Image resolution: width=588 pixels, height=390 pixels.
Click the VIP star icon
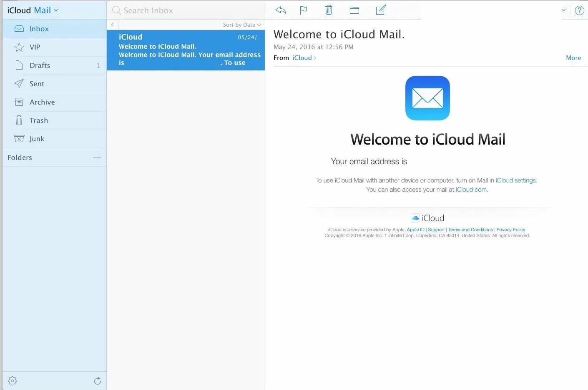(x=19, y=47)
